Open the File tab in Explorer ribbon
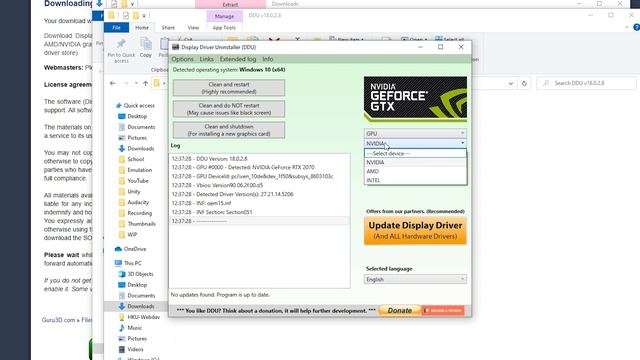Screen dimensions: 640x360 pos(116,27)
